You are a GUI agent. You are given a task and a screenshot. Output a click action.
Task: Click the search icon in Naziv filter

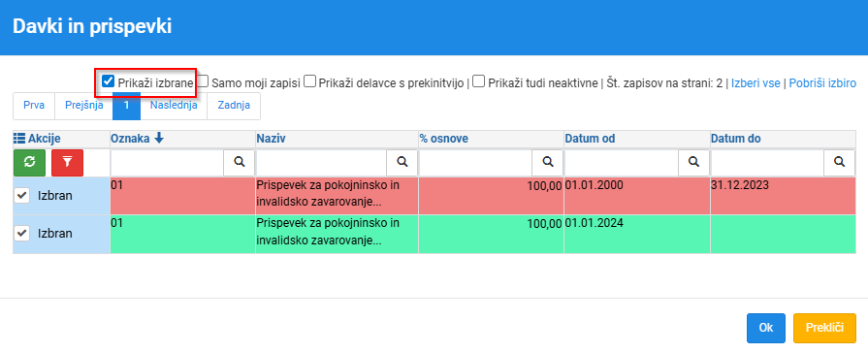point(402,162)
